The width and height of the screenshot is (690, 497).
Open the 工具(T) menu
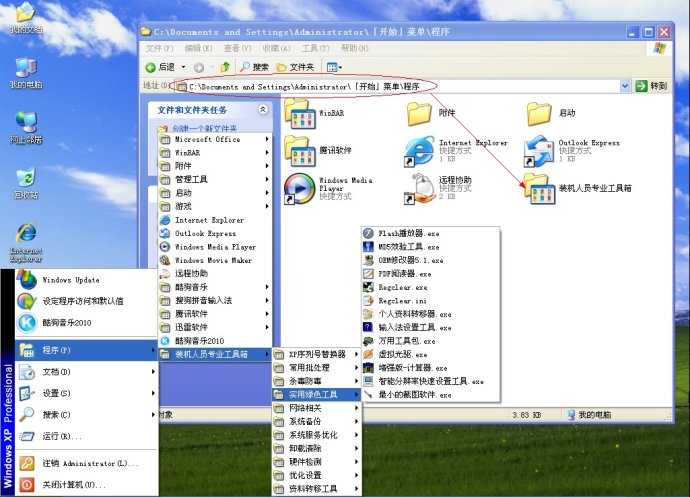point(316,48)
